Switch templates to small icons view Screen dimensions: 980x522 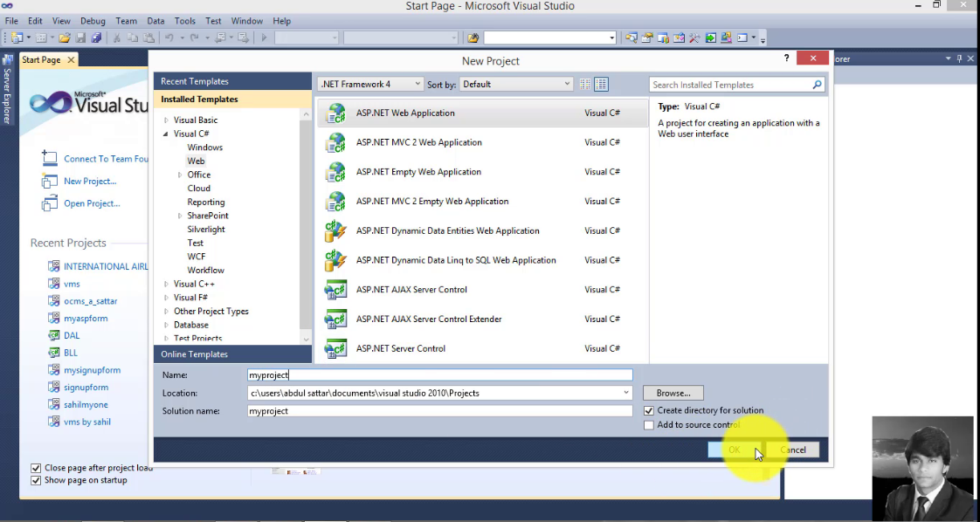585,85
